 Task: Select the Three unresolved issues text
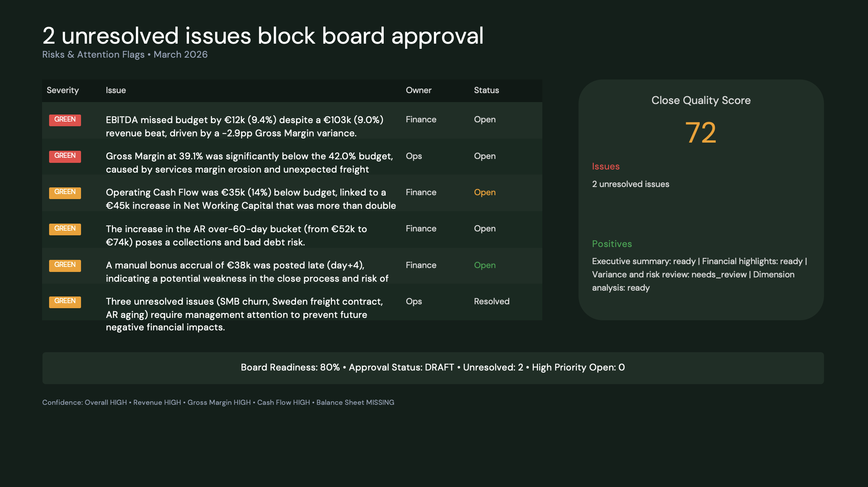tap(244, 314)
